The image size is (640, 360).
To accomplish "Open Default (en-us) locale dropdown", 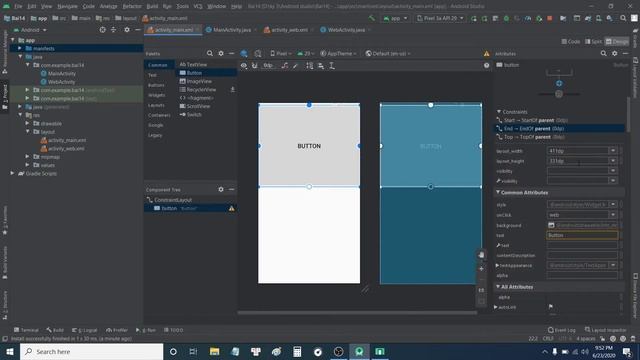I will 388,53.
